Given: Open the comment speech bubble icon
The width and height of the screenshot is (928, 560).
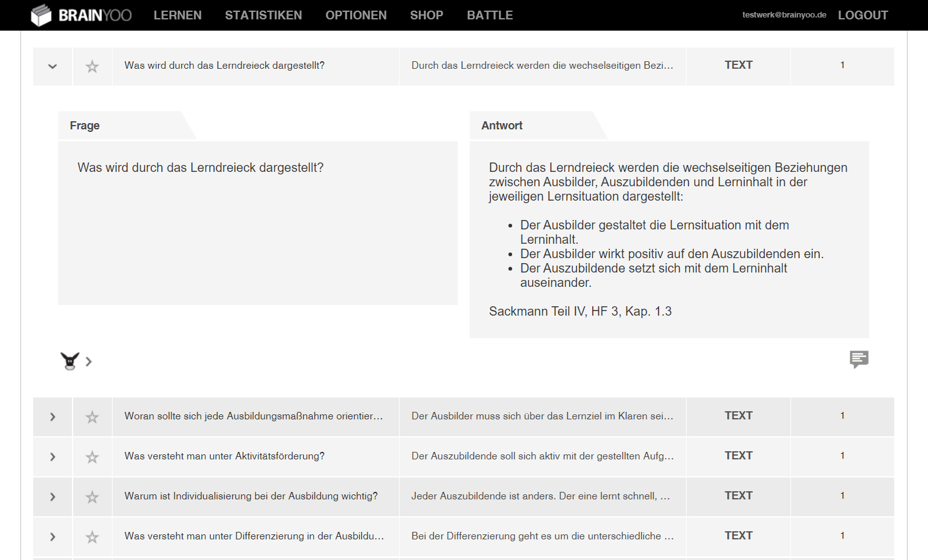Looking at the screenshot, I should (859, 359).
